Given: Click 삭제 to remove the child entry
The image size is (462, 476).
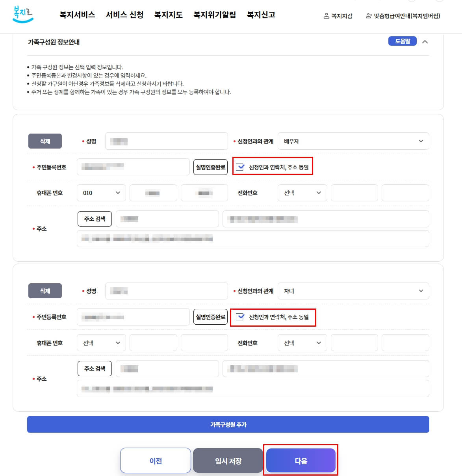Looking at the screenshot, I should coord(45,291).
